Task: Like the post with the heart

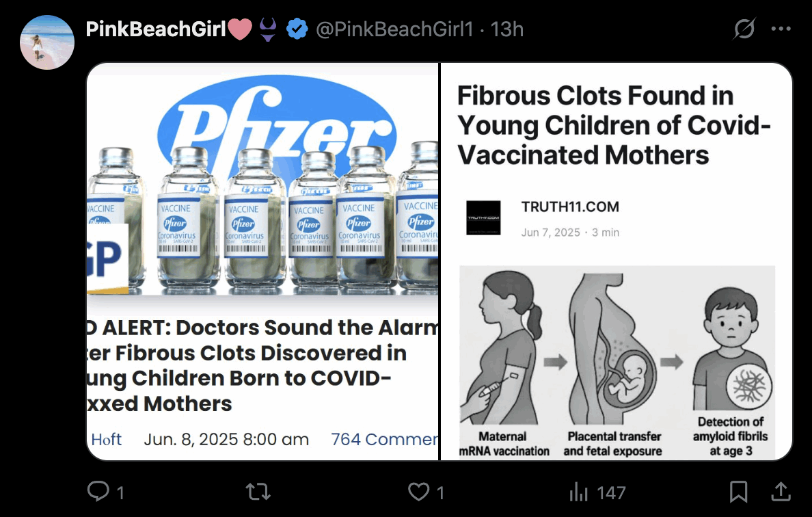Action: pos(418,491)
